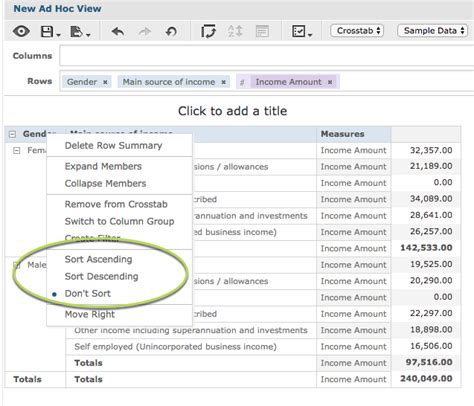
Task: Collapse the Gender header group
Action: (x=12, y=134)
